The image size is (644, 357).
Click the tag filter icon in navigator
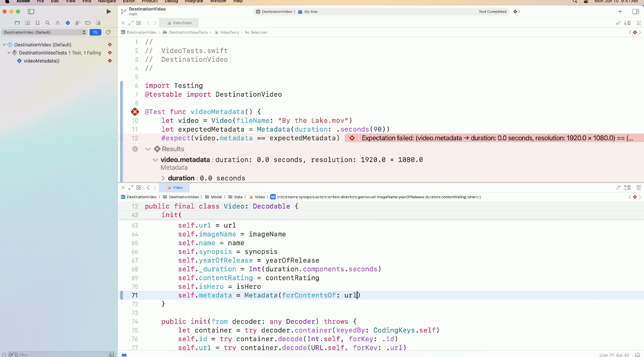tap(108, 32)
